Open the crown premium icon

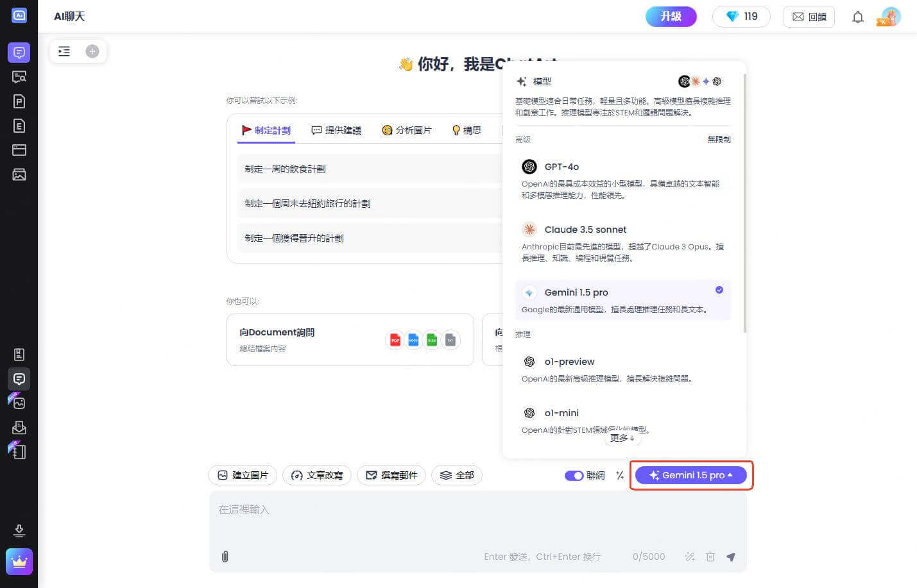(x=19, y=562)
